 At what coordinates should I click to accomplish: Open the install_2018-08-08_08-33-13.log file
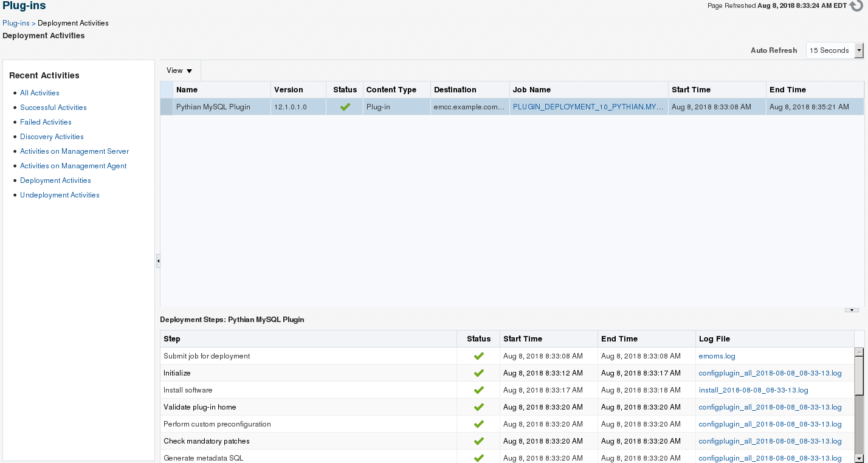[753, 390]
